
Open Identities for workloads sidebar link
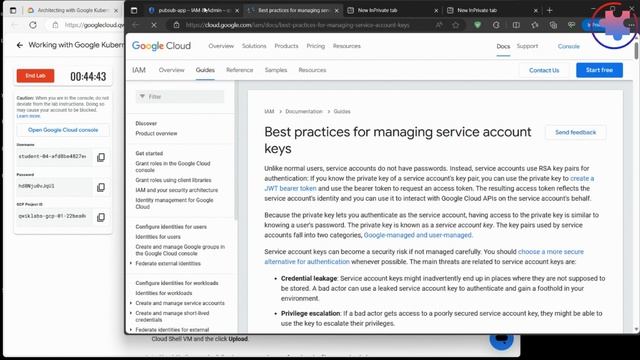pos(163,293)
